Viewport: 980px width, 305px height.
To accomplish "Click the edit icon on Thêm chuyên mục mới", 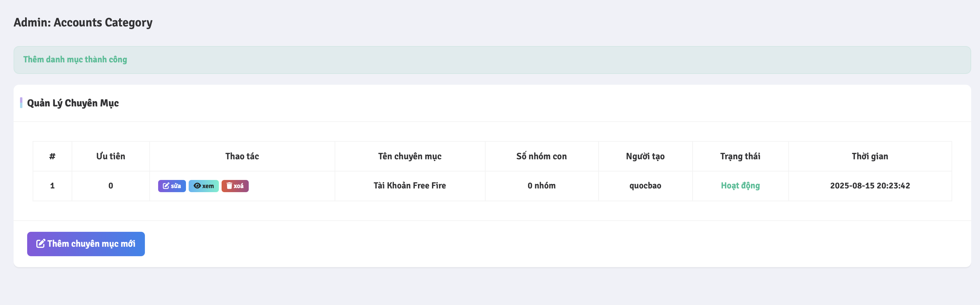I will (x=41, y=243).
